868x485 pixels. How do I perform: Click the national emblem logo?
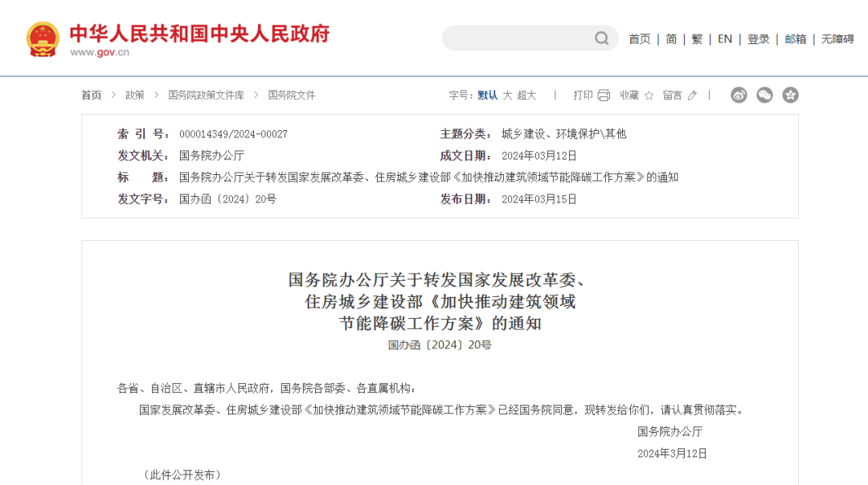coord(43,39)
